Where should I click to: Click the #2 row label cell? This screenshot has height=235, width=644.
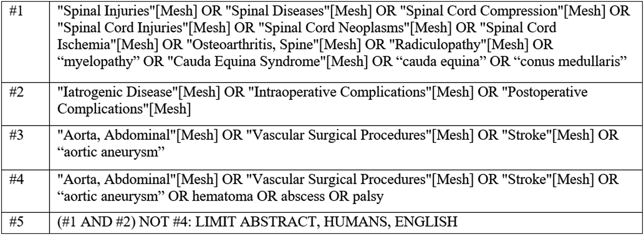(26, 104)
